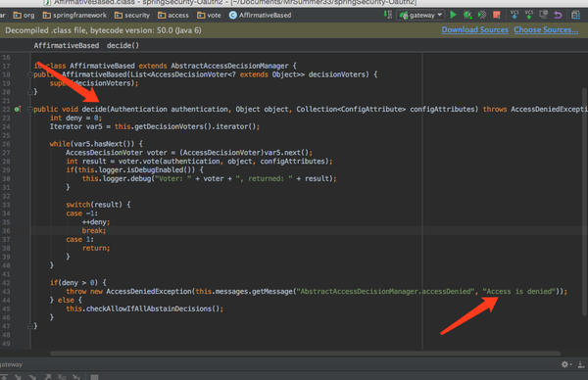Click the Choose Sources link
Screen dimensions: 588x380
(x=546, y=30)
